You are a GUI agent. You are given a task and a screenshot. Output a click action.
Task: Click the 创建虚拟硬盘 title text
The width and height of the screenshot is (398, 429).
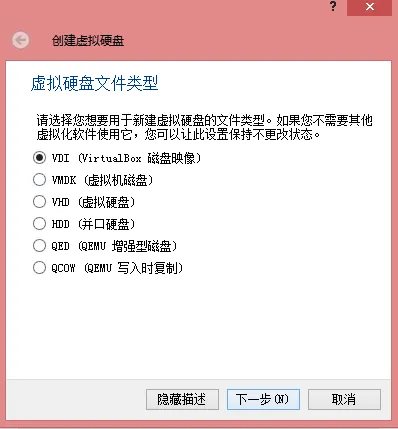click(88, 41)
